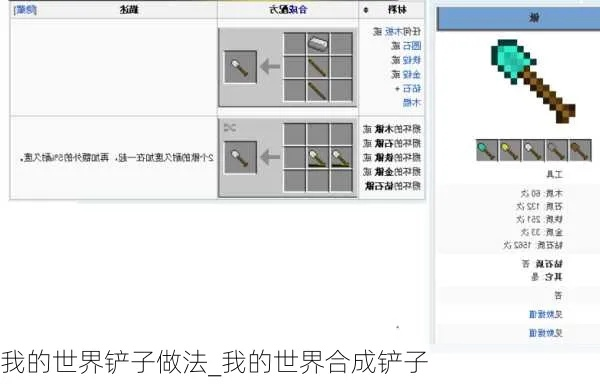Open the 木棍 stick link
The width and height of the screenshot is (600, 384).
(x=412, y=103)
